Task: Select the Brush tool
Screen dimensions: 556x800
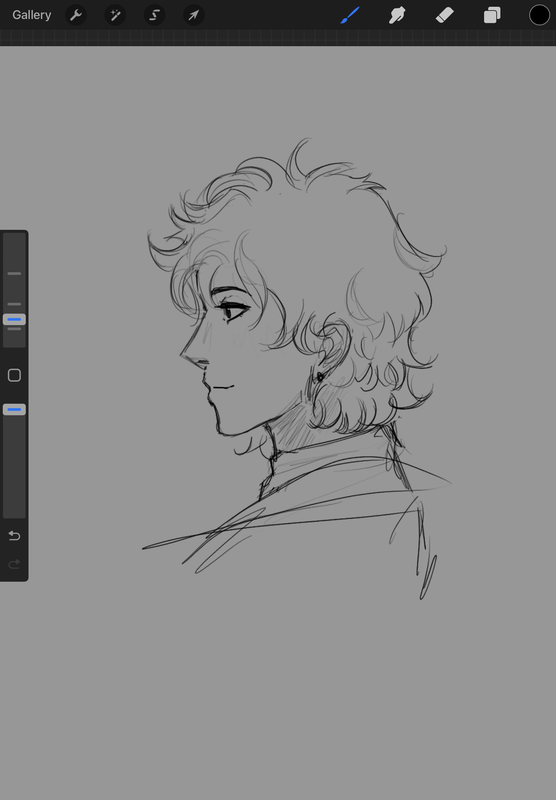Action: click(350, 15)
